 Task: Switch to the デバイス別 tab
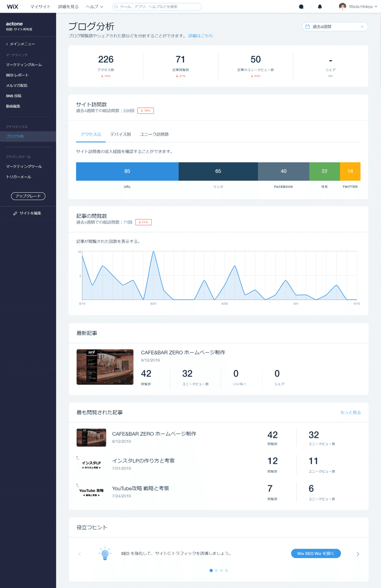pyautogui.click(x=120, y=134)
